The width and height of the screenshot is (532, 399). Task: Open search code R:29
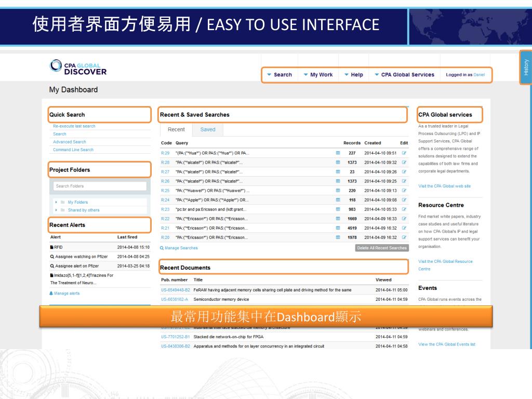coord(165,153)
